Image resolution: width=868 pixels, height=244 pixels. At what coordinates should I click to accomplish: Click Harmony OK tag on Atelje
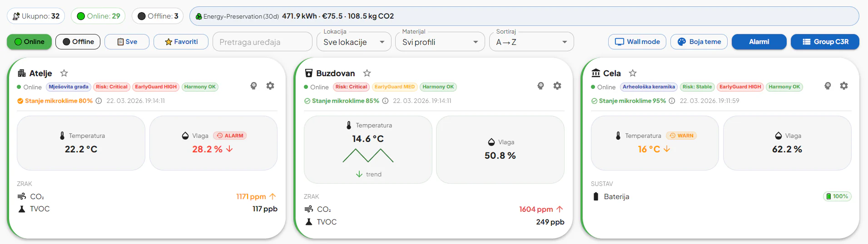point(200,87)
